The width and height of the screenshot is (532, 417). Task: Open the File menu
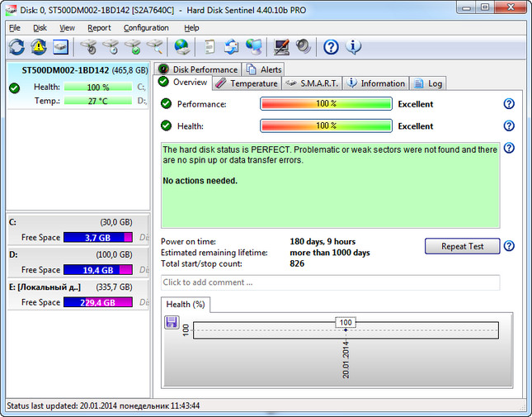pos(15,28)
